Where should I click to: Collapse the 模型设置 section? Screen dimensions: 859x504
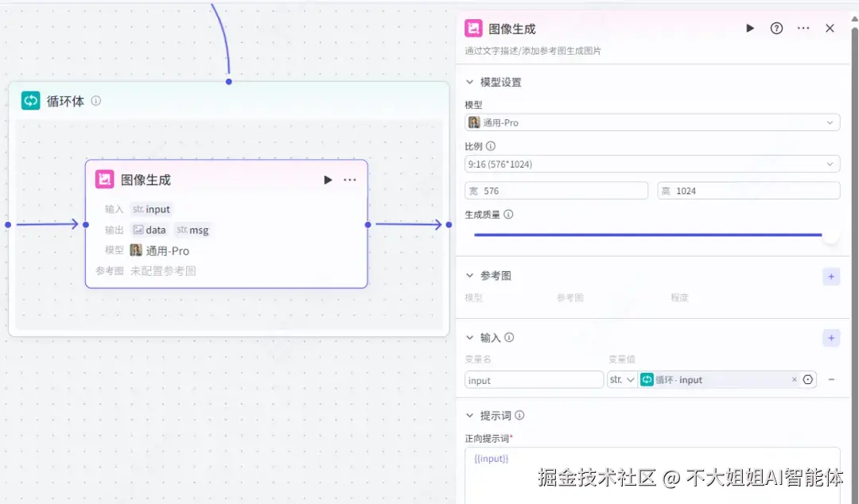(x=470, y=81)
